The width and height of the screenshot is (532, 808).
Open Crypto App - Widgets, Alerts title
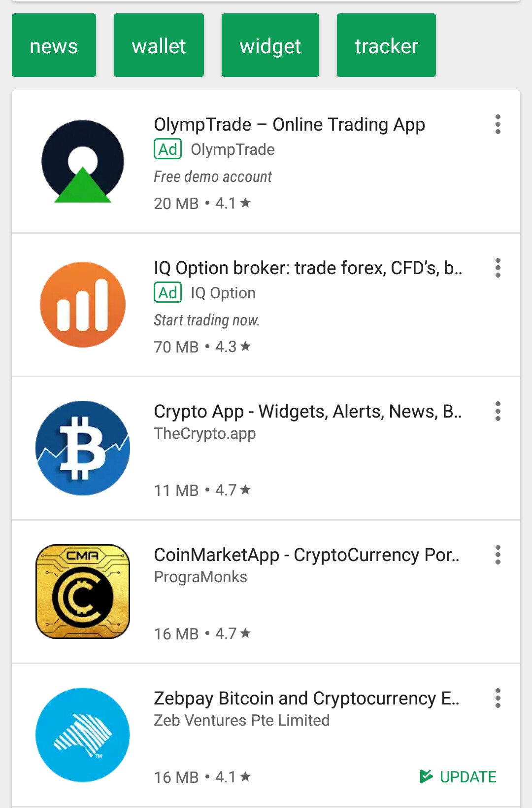coord(307,411)
